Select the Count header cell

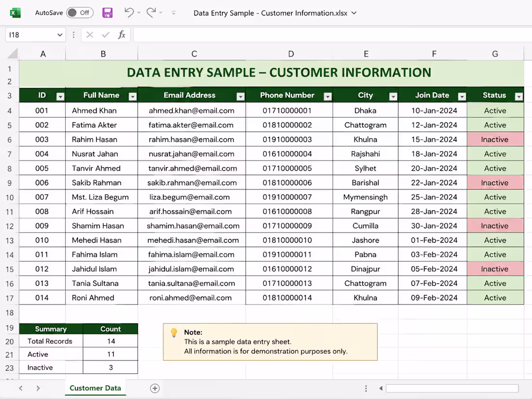pyautogui.click(x=110, y=329)
